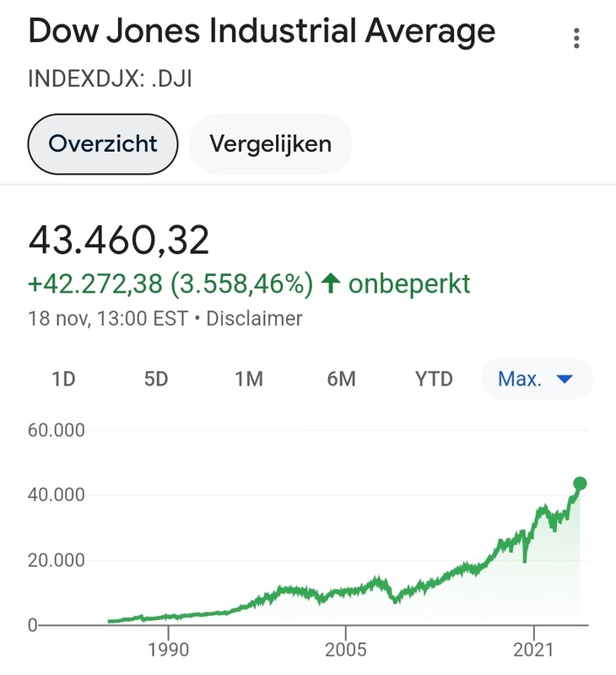Open the Disclaimer link

coord(254,319)
